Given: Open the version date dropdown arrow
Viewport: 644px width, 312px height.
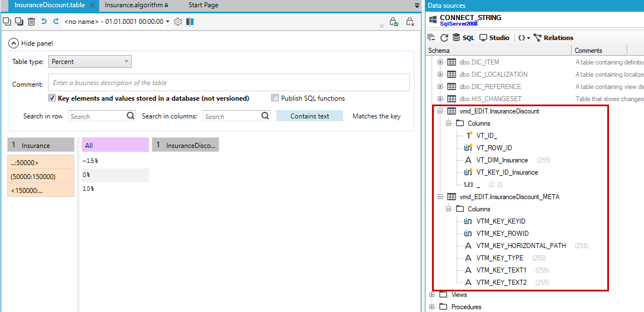Looking at the screenshot, I should pos(167,22).
